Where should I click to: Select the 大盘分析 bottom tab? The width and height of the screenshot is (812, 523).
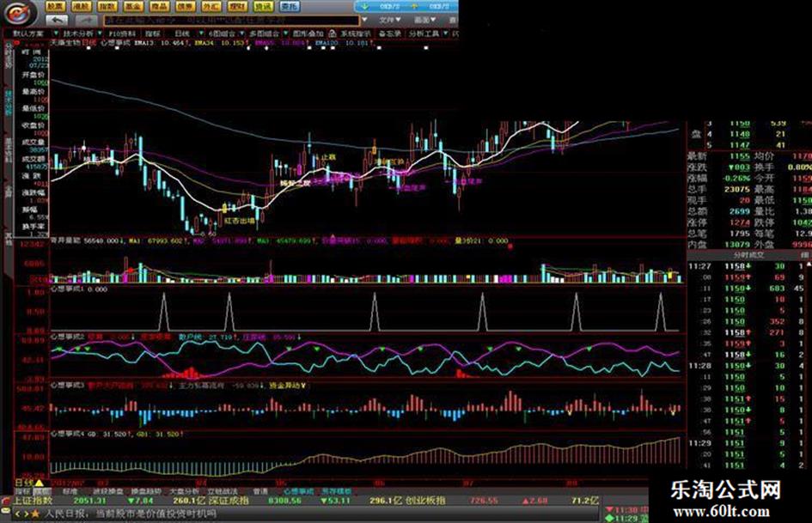click(x=185, y=491)
